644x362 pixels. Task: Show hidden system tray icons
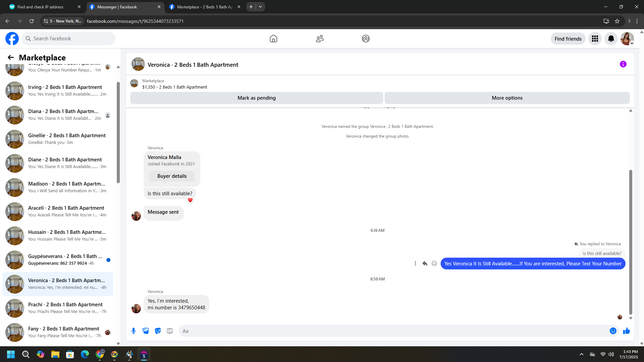[582, 354]
